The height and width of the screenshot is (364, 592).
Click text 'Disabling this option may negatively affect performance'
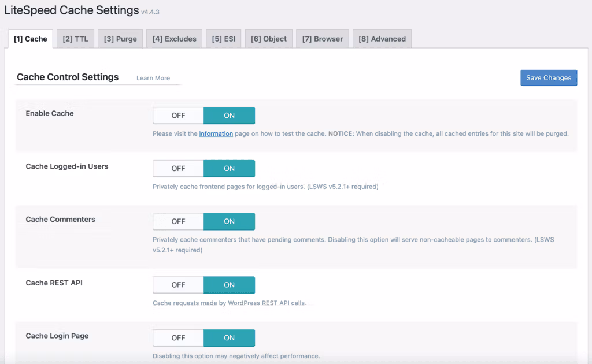[236, 356]
